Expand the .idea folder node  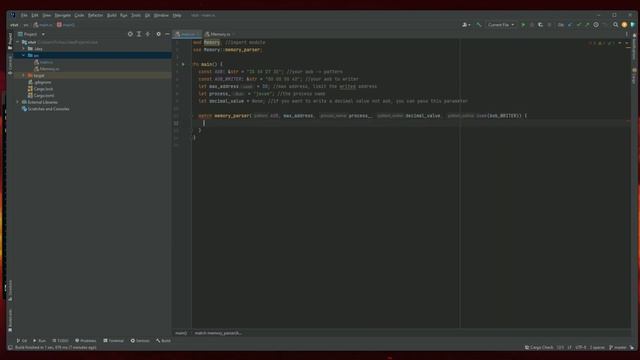(24, 49)
